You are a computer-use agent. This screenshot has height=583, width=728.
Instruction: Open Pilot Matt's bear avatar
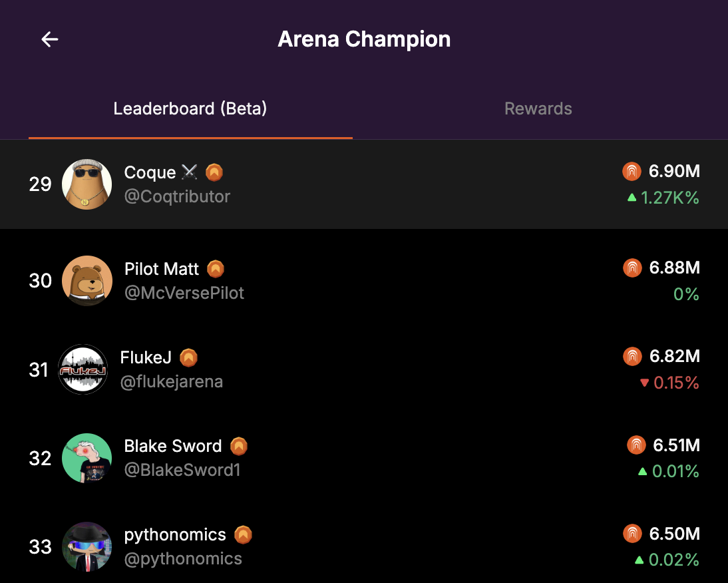[x=87, y=280]
